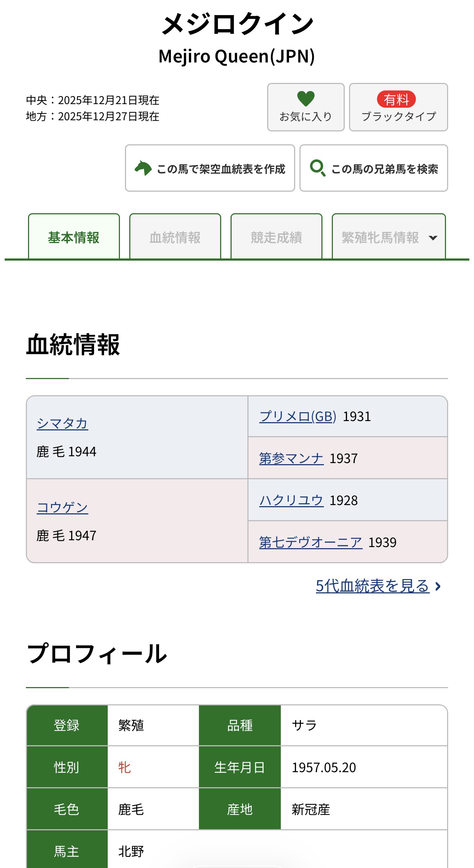This screenshot has width=474, height=868.
Task: Expand the 繁殖牝馬情報 dropdown arrow
Action: (x=433, y=238)
